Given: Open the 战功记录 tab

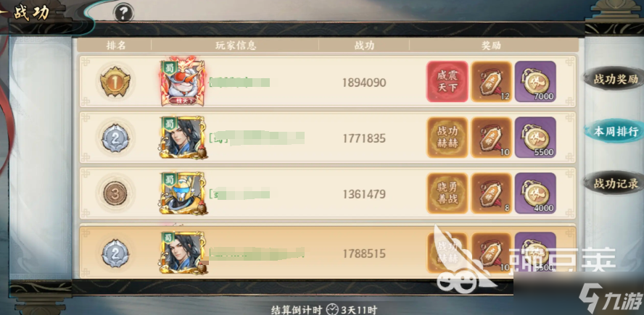Looking at the screenshot, I should coord(615,183).
